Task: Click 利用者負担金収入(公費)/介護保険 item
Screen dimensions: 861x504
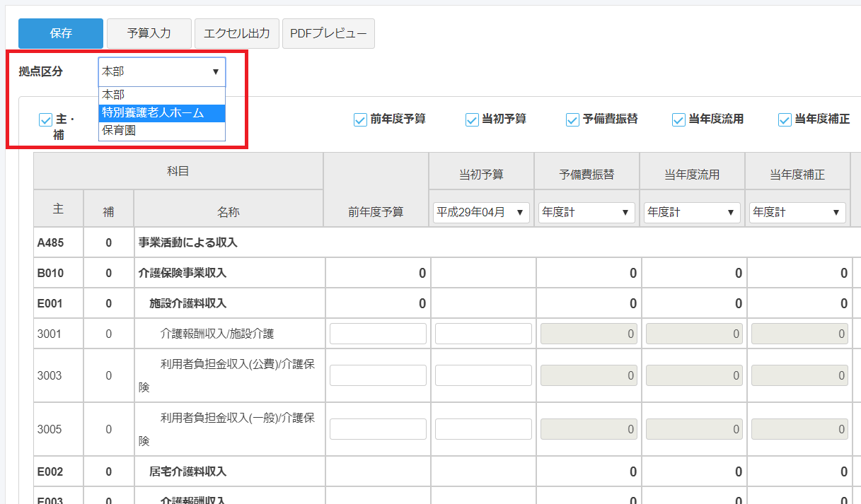Action: [226, 375]
